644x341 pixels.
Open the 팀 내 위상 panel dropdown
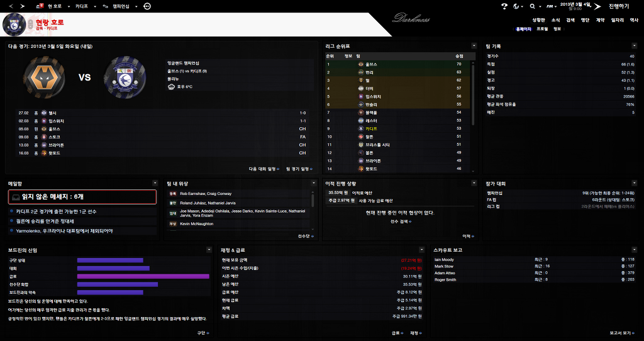click(314, 183)
